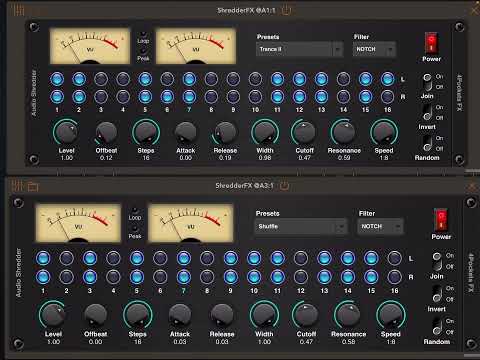Click Attack knob in top shredder
The height and width of the screenshot is (360, 480).
tap(186, 132)
